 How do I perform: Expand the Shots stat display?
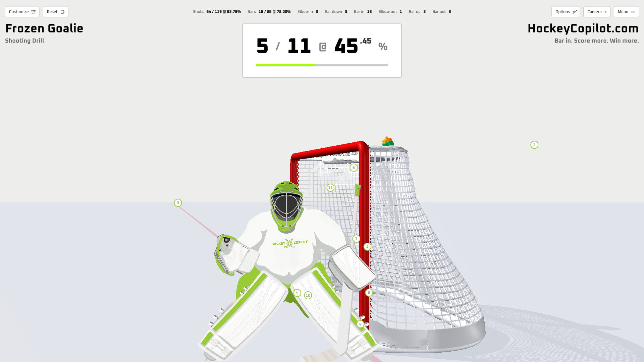(217, 11)
